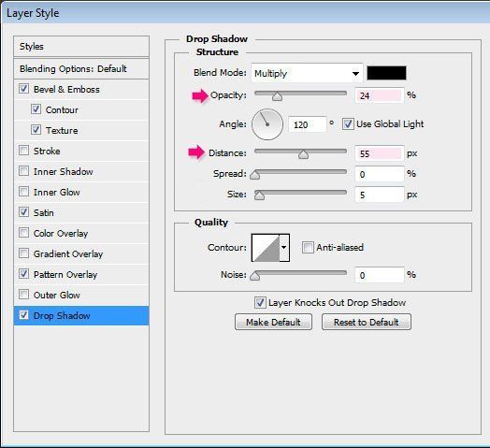Uncheck the Texture effect checkbox
Image resolution: width=490 pixels, height=448 pixels.
tap(36, 130)
